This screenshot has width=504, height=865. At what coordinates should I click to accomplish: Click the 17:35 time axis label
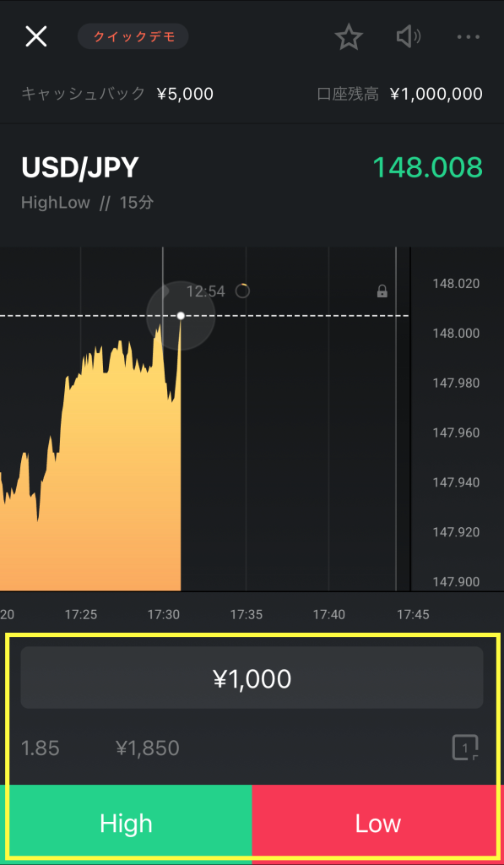247,614
